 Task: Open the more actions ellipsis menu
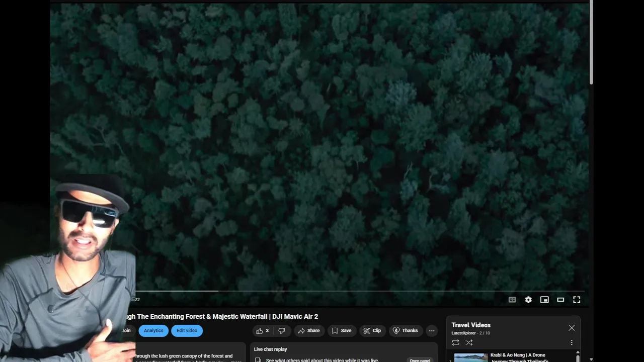pos(432,331)
